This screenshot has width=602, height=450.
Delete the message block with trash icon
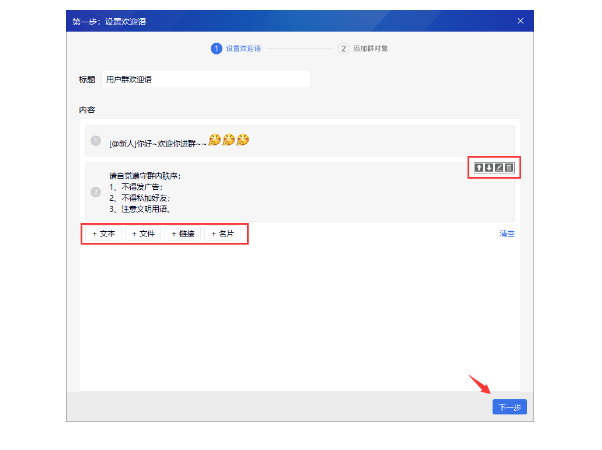[x=509, y=167]
